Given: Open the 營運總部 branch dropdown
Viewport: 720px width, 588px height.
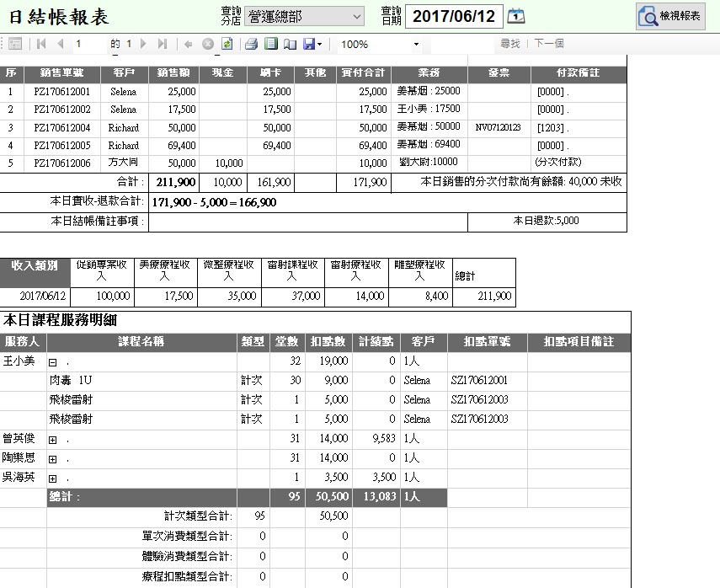Looking at the screenshot, I should (x=303, y=17).
